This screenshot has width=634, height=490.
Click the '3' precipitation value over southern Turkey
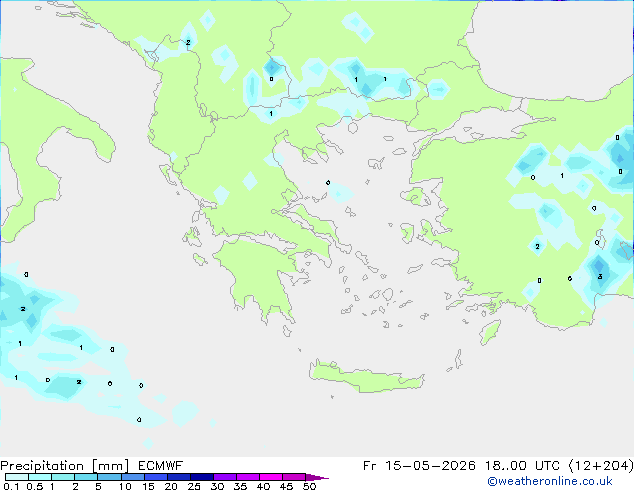[x=600, y=277]
